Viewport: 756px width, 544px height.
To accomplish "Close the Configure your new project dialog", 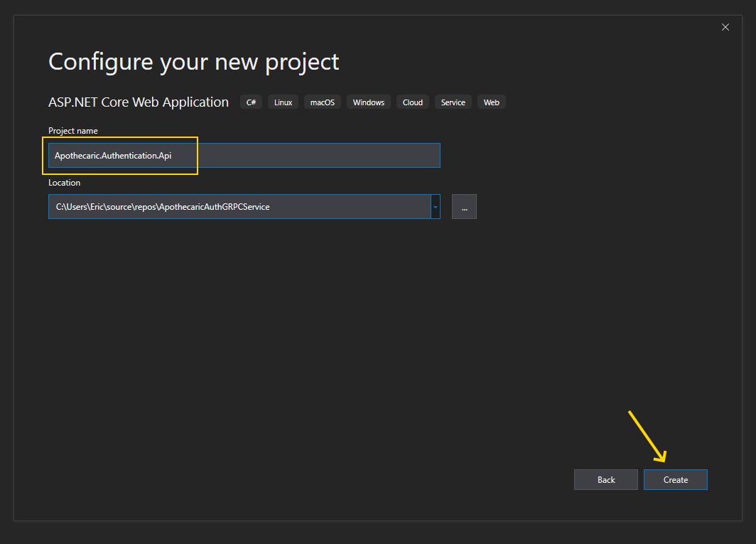I will (725, 27).
